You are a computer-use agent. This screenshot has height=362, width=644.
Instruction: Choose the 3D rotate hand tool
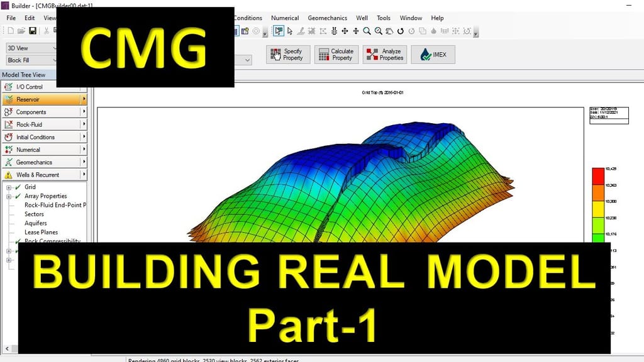click(389, 31)
